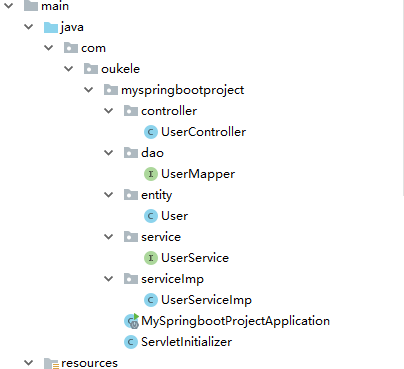
Task: Click the UserServiceImp class icon
Action: pos(151,300)
